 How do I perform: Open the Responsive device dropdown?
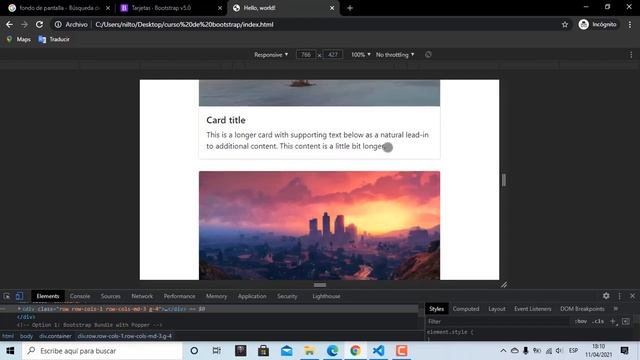pos(271,54)
